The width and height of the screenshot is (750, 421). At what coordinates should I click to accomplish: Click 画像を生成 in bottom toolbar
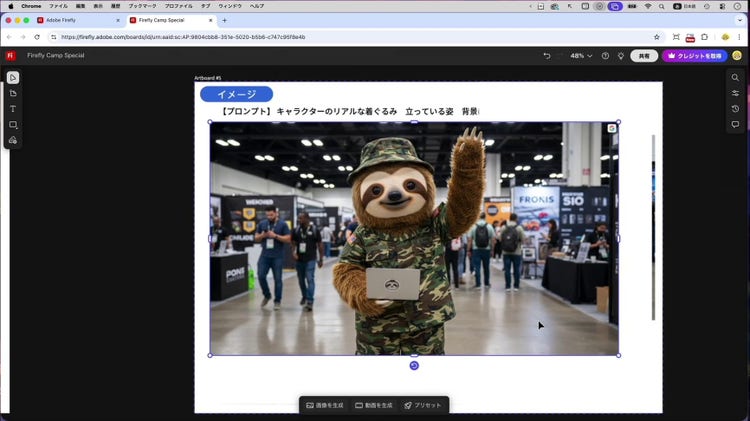(x=325, y=405)
